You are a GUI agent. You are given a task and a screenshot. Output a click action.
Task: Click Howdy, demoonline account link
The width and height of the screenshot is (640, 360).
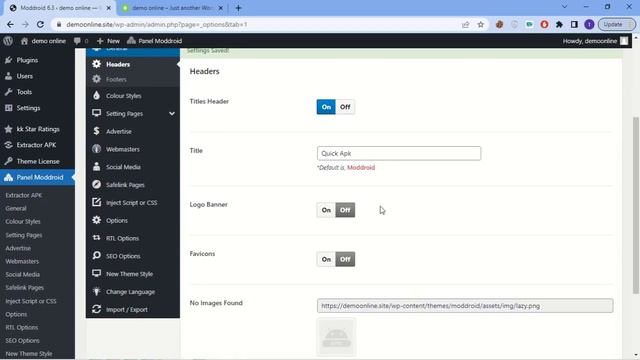tap(595, 41)
